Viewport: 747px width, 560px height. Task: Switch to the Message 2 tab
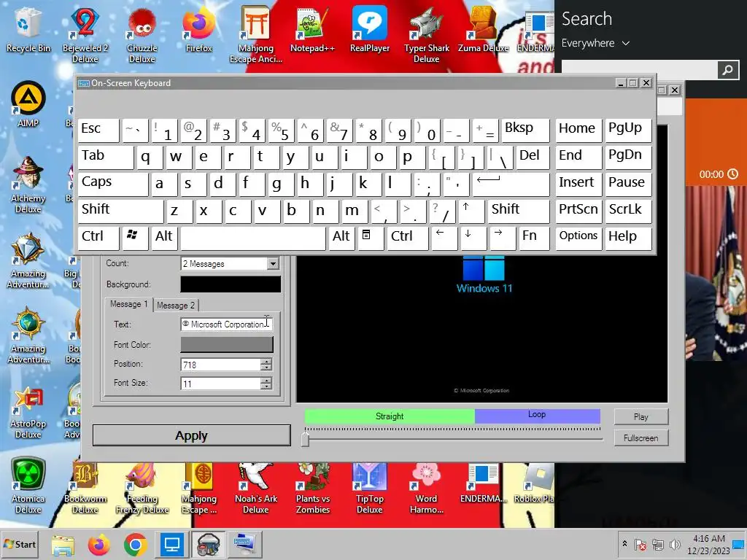point(176,306)
